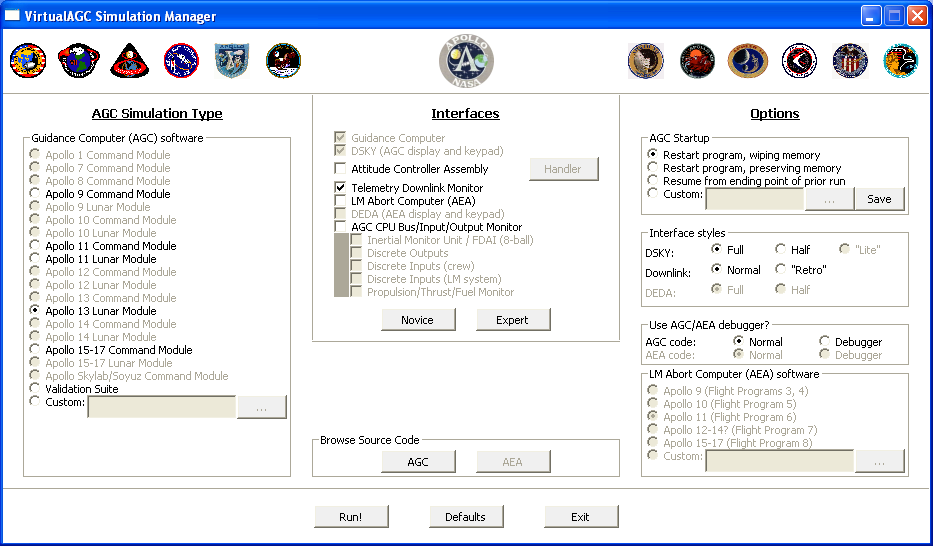Select Apollo 13 Lunar Module radio button
The image size is (933, 546).
[x=35, y=310]
